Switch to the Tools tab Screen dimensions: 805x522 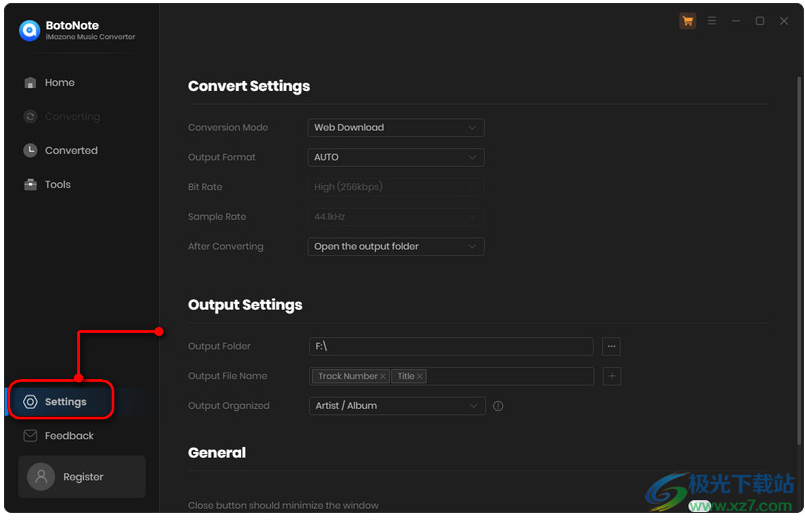tap(57, 185)
